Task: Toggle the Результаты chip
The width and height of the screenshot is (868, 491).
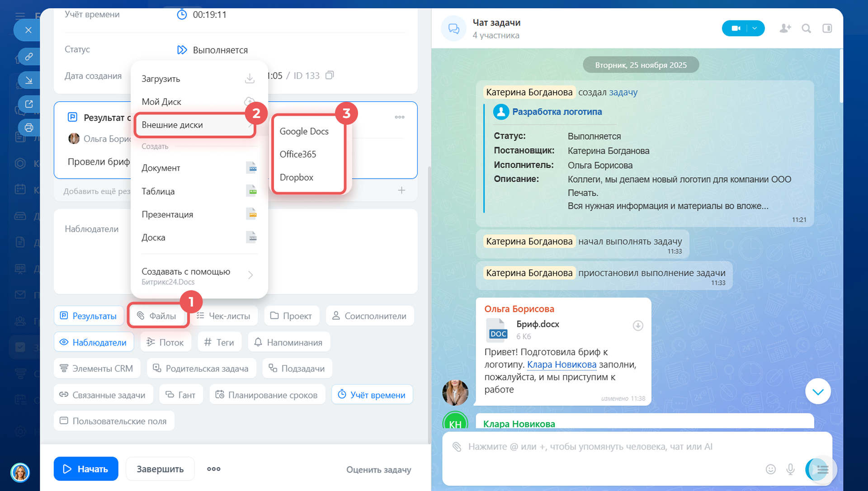Action: pyautogui.click(x=89, y=316)
